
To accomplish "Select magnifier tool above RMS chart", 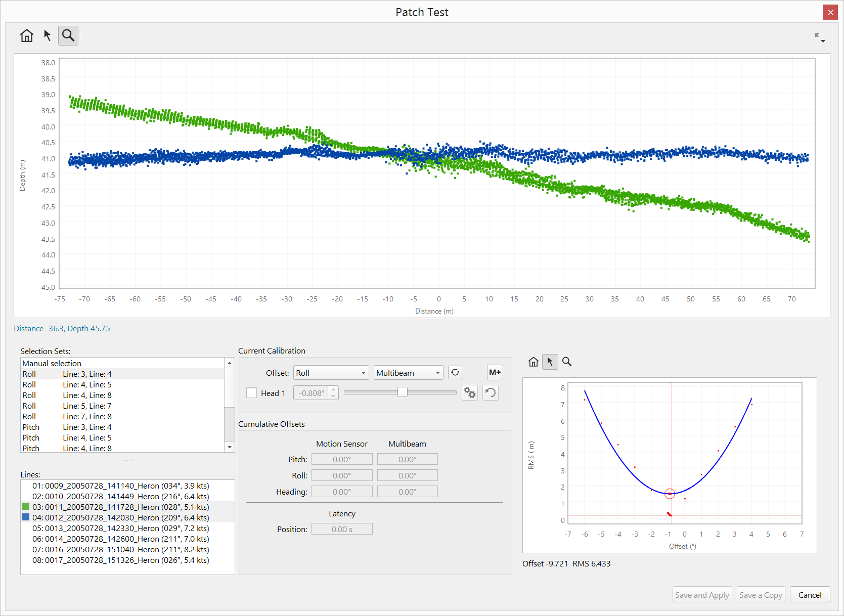I will pos(567,362).
